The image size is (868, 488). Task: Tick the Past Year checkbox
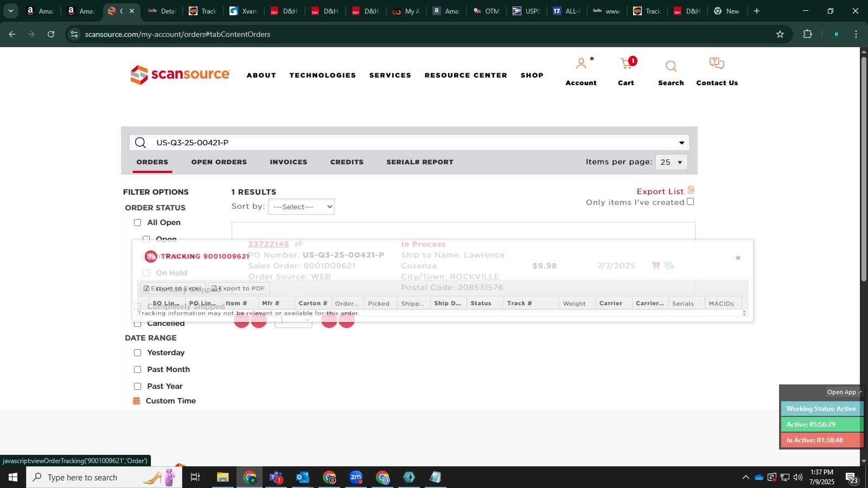pyautogui.click(x=137, y=386)
